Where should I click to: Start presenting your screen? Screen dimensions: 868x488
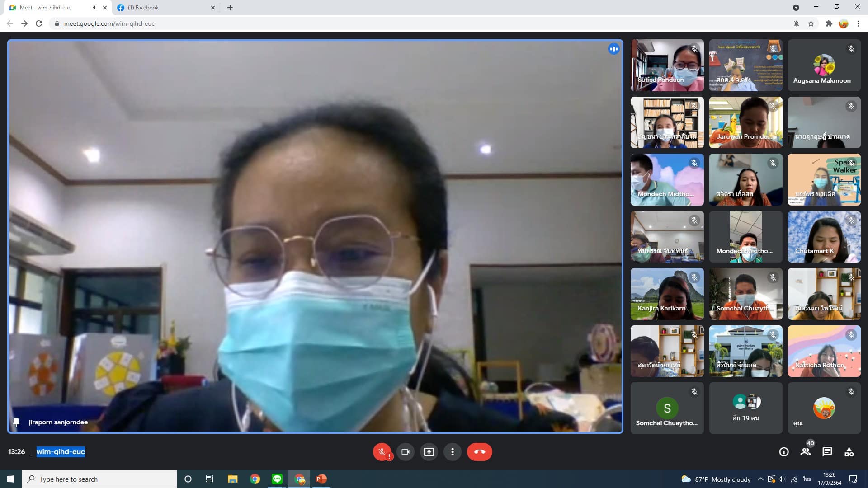click(x=429, y=452)
